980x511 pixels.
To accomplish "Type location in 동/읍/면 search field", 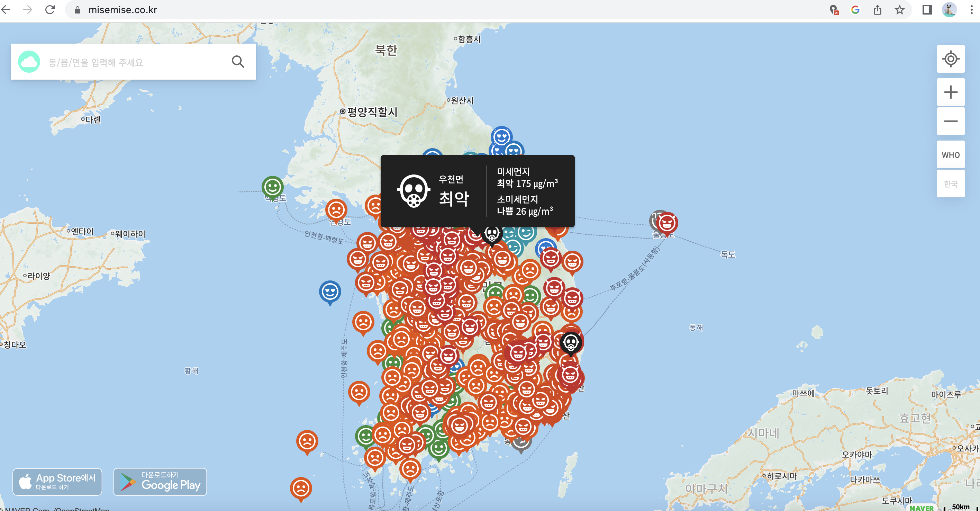I will click(133, 62).
